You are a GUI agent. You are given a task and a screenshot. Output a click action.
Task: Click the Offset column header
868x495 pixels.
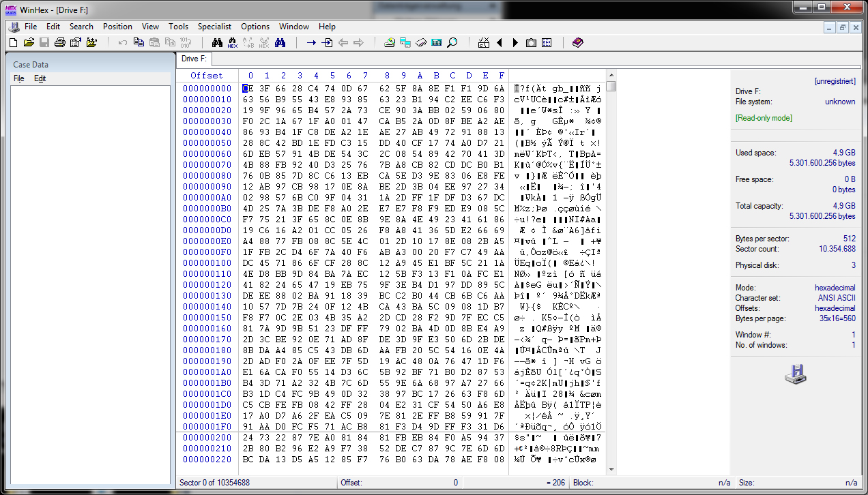(206, 76)
